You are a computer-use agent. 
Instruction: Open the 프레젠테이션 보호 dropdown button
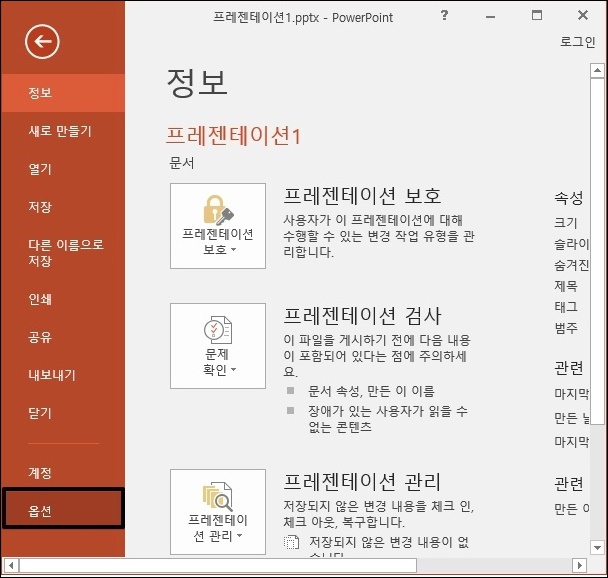pos(218,226)
